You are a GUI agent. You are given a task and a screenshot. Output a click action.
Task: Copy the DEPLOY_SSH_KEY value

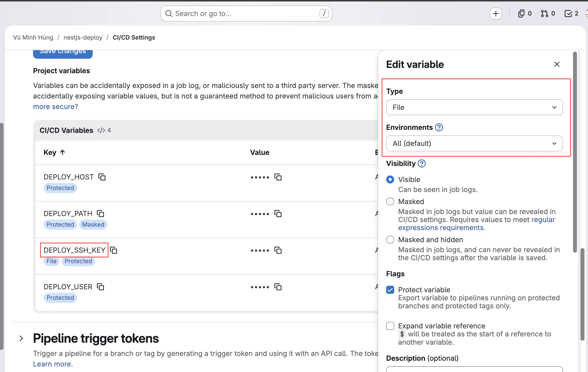(x=278, y=250)
